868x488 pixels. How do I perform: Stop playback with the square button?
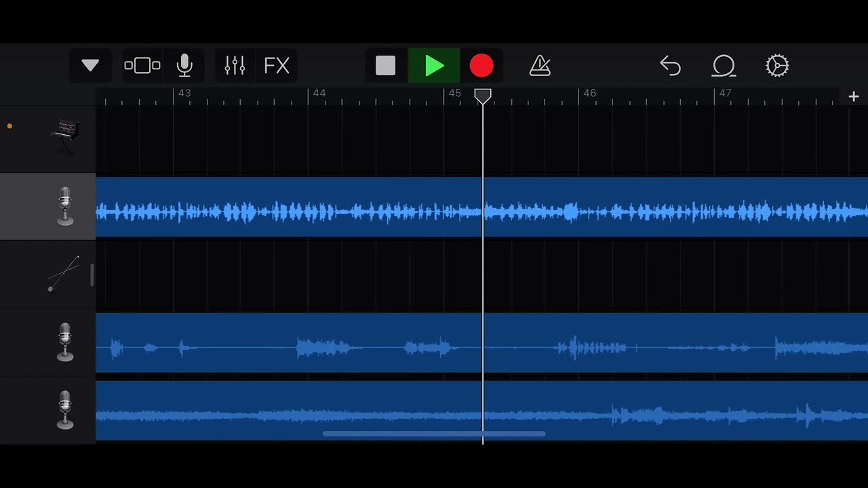[385, 66]
